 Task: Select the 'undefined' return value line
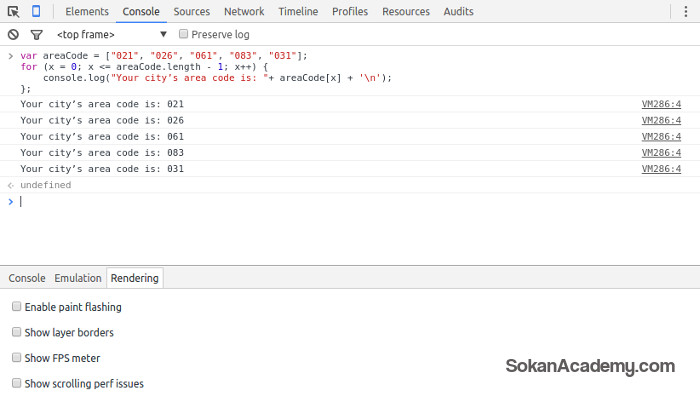pyautogui.click(x=46, y=185)
